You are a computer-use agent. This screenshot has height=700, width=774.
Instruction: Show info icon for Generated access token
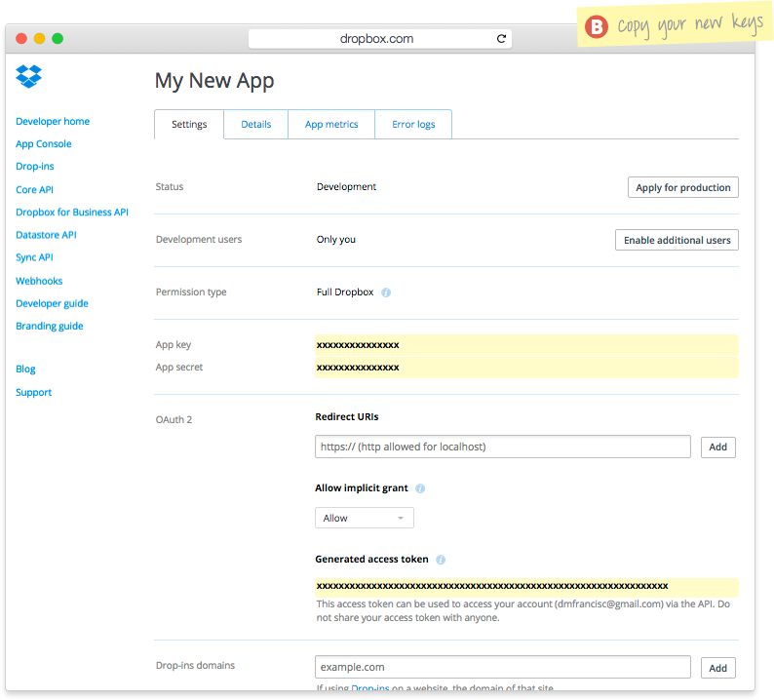coord(441,560)
